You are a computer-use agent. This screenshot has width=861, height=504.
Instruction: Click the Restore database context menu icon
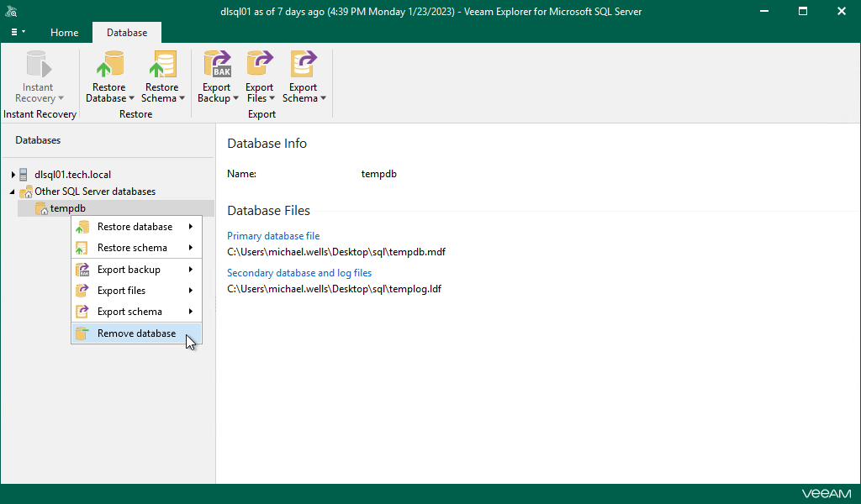point(82,227)
